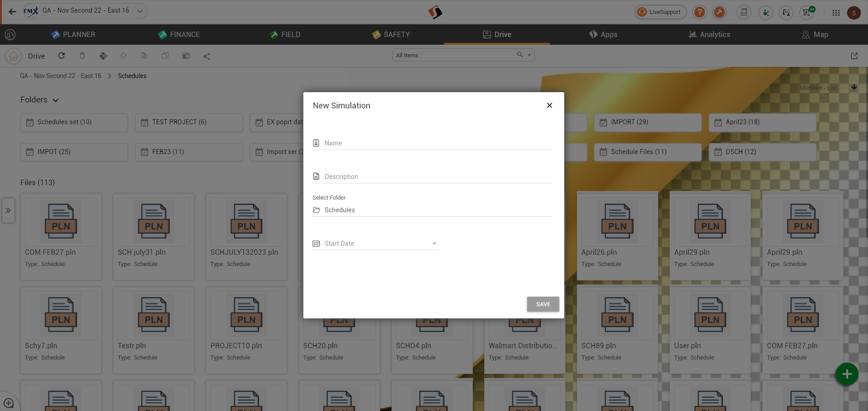Image resolution: width=868 pixels, height=411 pixels.
Task: Save the new simulation
Action: (x=543, y=304)
